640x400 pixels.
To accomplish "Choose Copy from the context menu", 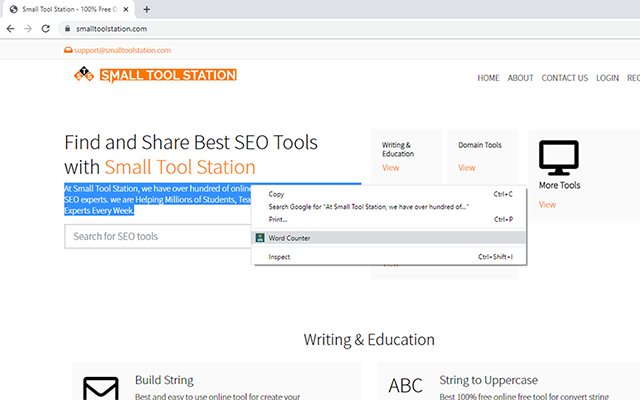I will pos(389,194).
